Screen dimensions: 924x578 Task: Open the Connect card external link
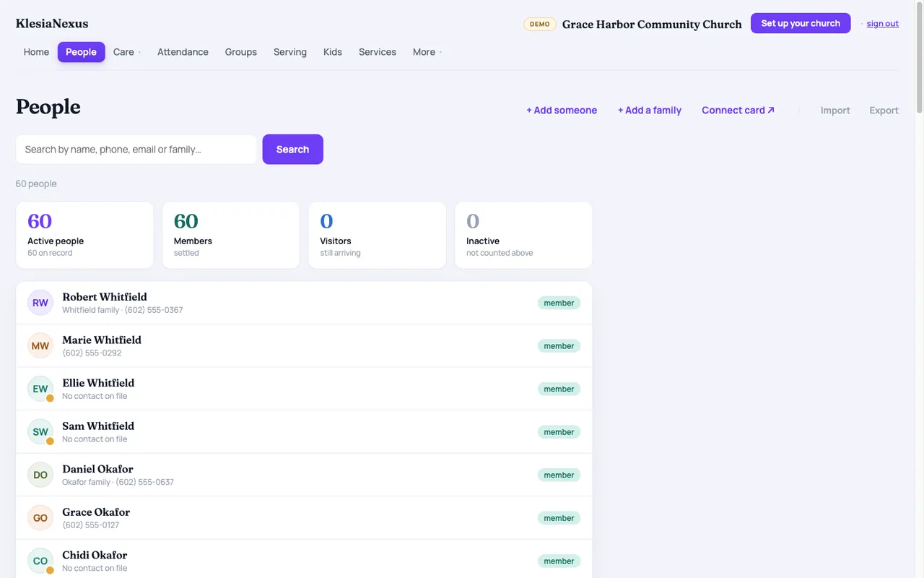[738, 111]
